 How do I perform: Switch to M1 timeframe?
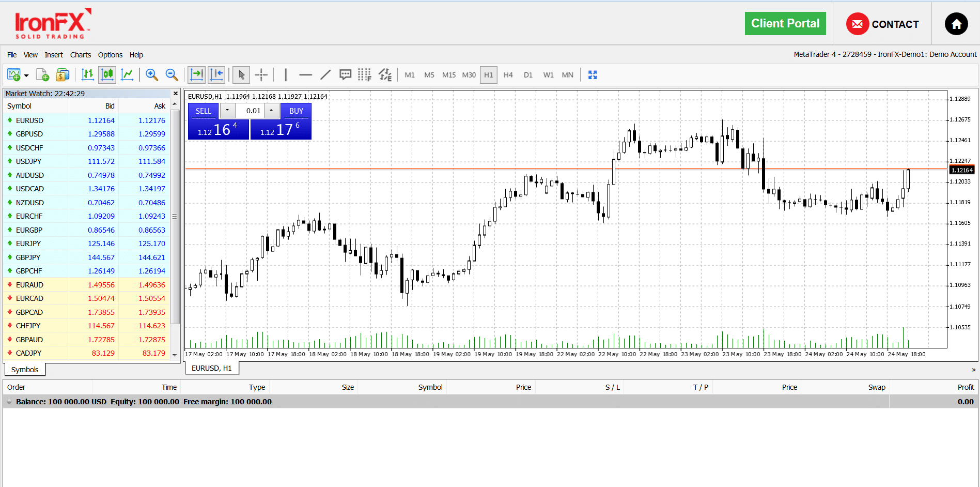click(410, 75)
